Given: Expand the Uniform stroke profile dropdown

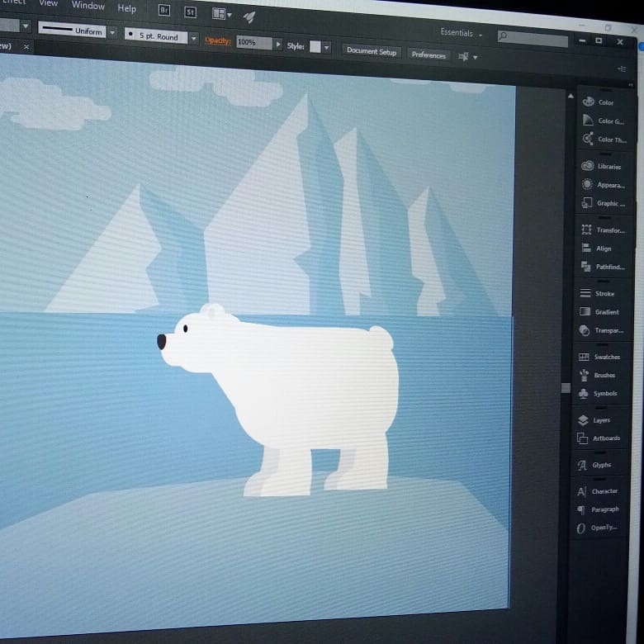Looking at the screenshot, I should tap(112, 31).
